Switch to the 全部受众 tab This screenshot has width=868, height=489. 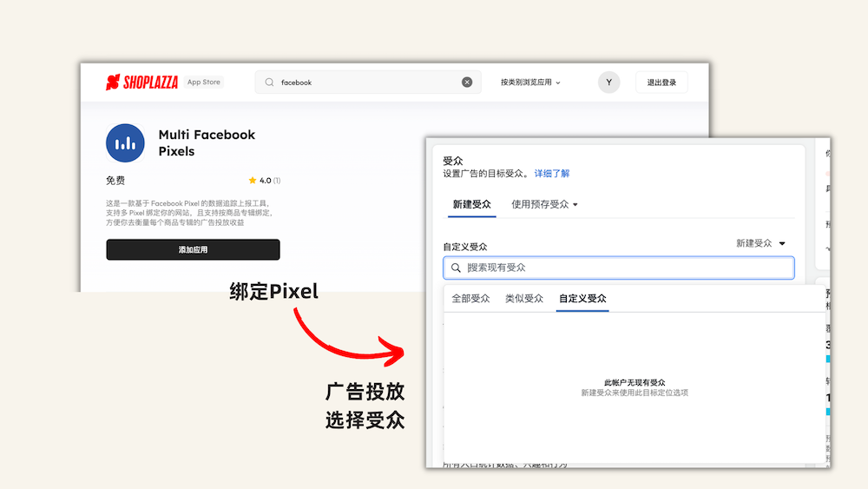[470, 299]
